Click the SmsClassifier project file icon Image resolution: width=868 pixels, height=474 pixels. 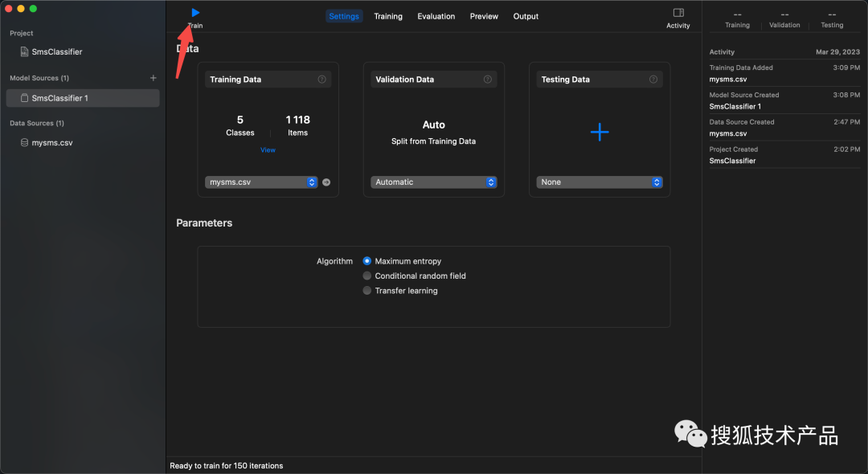click(24, 51)
